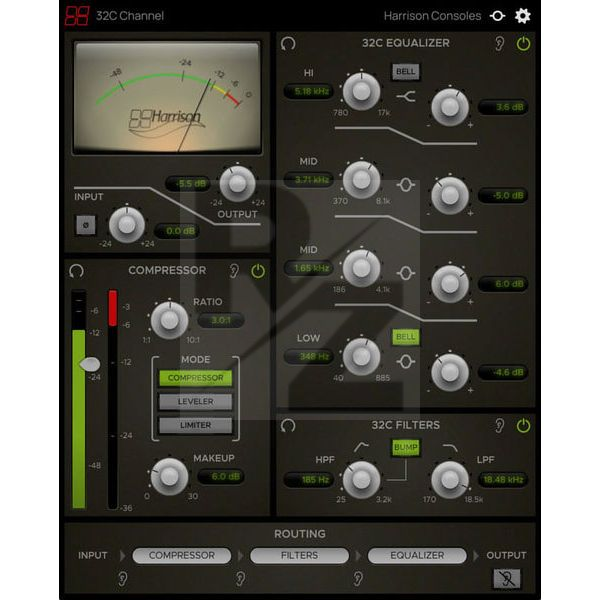Click the Harrison VU meter display
Viewport: 600px width, 600px height.
(x=167, y=98)
